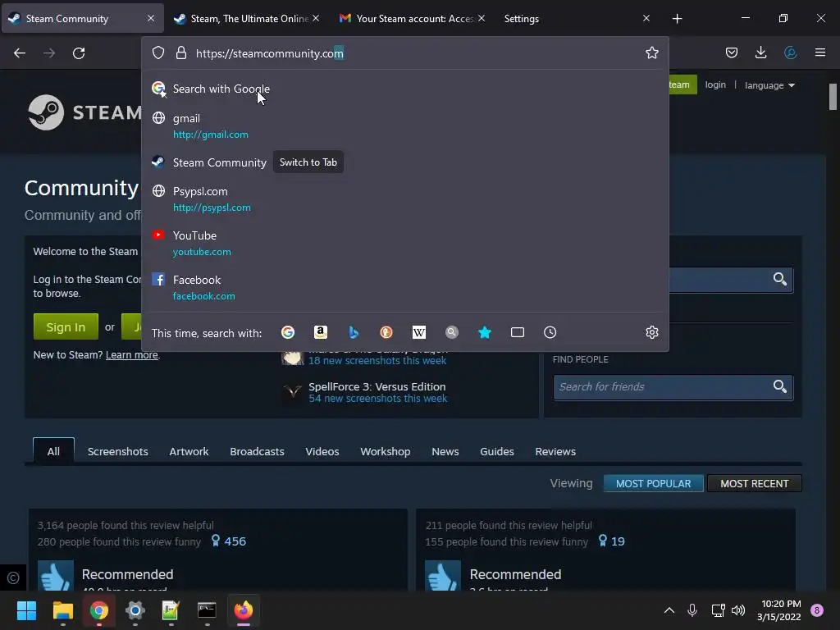
Task: Open the language dropdown
Action: pos(769,85)
